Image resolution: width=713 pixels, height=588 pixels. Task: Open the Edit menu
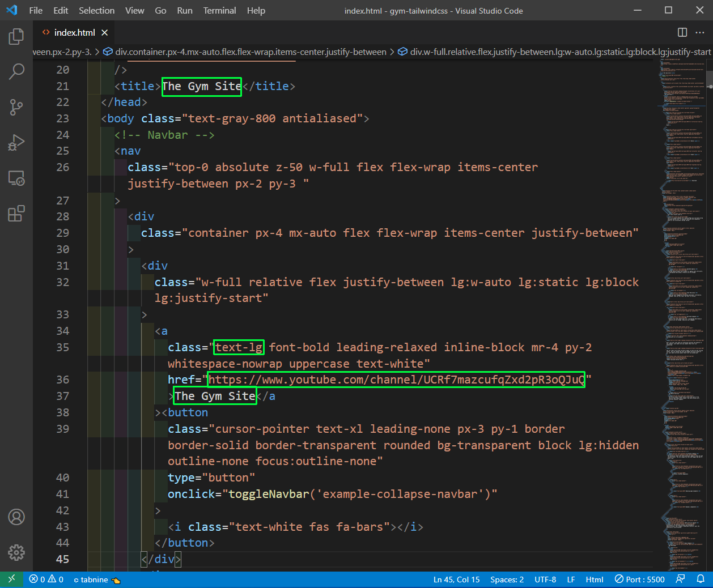(x=61, y=10)
